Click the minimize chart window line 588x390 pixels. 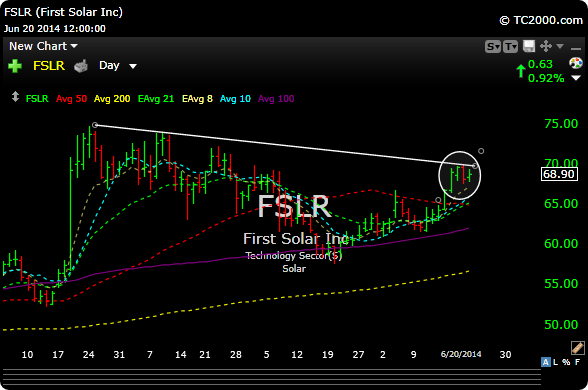[576, 48]
